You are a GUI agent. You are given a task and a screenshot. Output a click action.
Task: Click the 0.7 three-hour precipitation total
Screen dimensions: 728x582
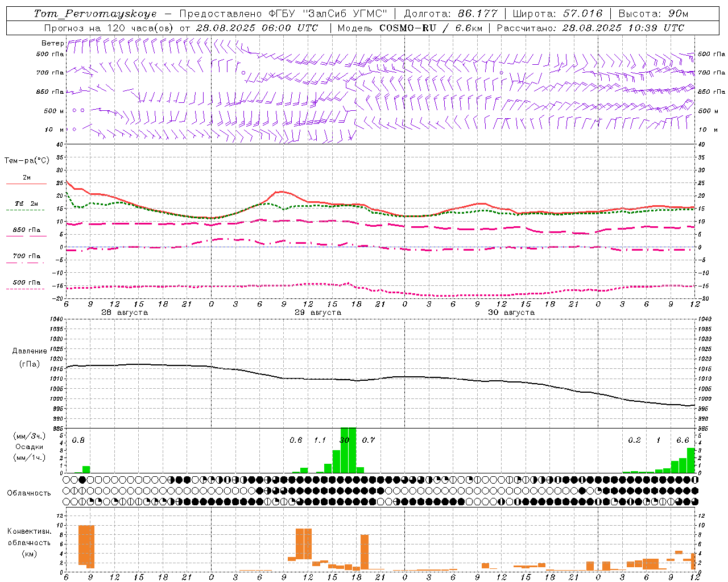click(369, 440)
